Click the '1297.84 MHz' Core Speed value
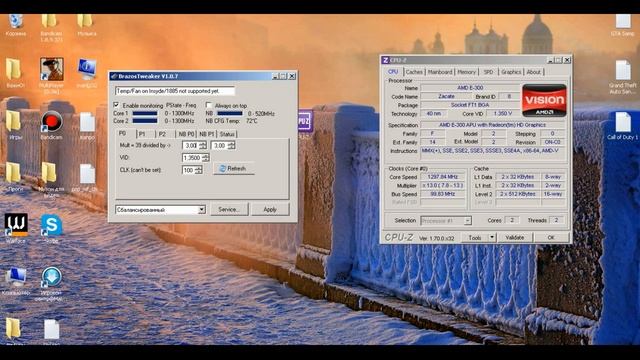This screenshot has height=360, width=640. (443, 177)
